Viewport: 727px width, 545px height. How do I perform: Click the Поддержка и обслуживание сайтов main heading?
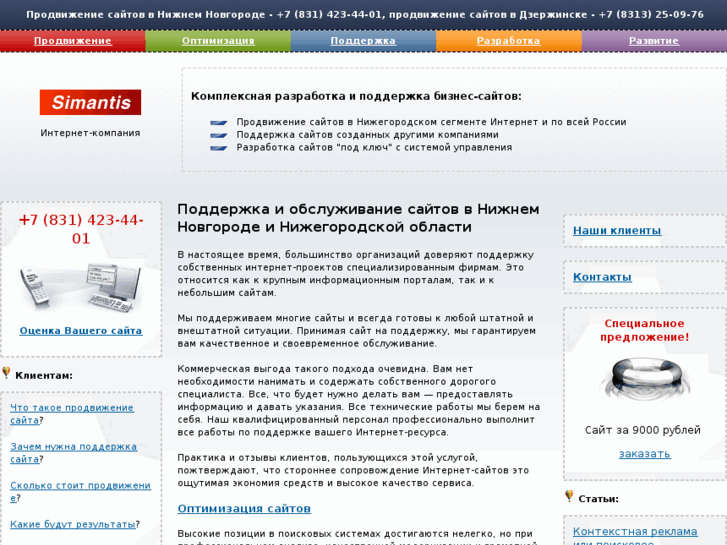tap(358, 218)
